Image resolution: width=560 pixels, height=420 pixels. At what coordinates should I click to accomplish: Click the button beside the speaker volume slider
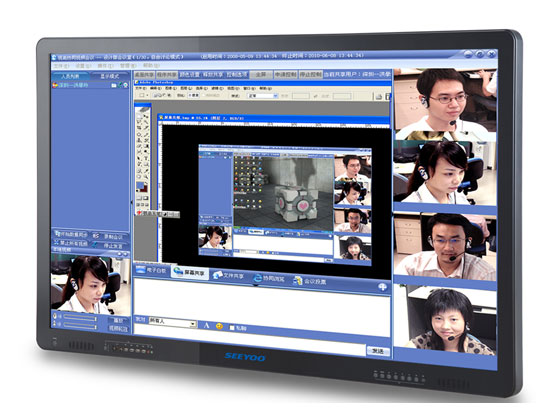[x=118, y=328]
